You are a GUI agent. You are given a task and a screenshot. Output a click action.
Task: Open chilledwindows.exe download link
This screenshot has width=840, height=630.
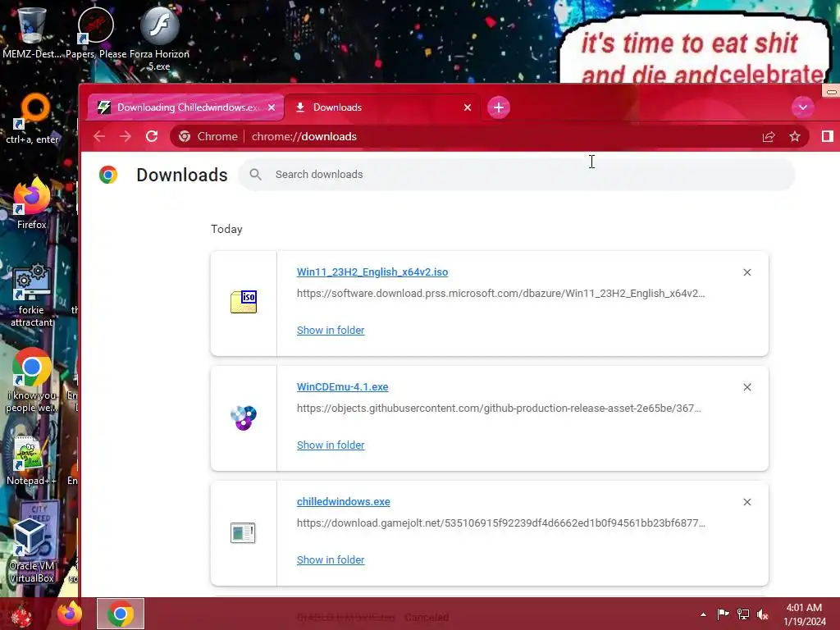(344, 502)
